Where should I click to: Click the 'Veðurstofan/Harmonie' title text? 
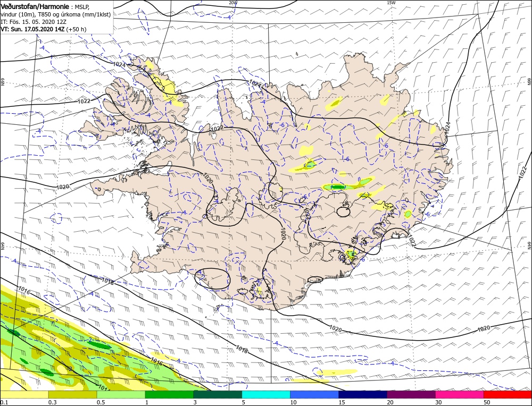click(x=36, y=7)
